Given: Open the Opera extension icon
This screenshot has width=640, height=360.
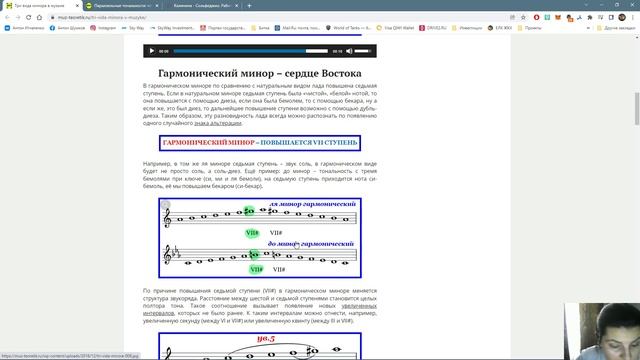Looking at the screenshot, I should pyautogui.click(x=536, y=18).
